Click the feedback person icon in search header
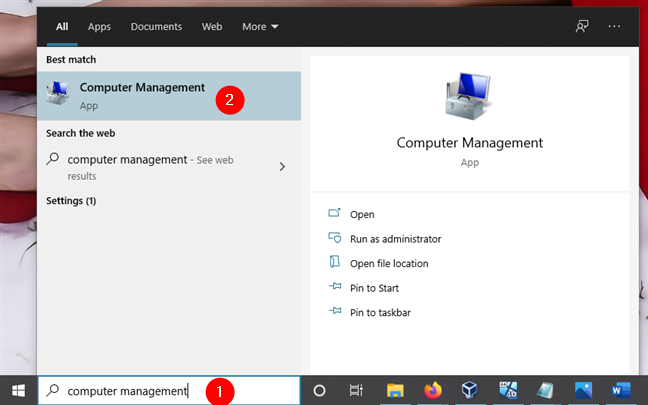 [x=582, y=26]
